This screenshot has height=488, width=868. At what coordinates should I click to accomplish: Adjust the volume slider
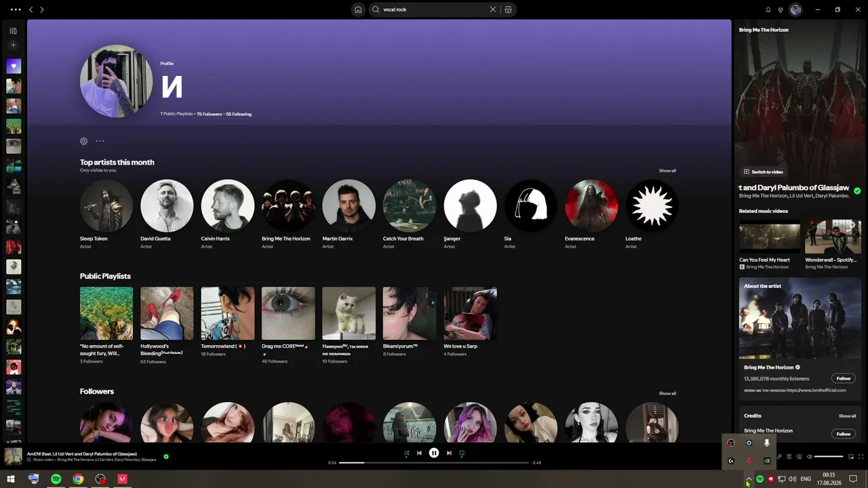point(829,457)
